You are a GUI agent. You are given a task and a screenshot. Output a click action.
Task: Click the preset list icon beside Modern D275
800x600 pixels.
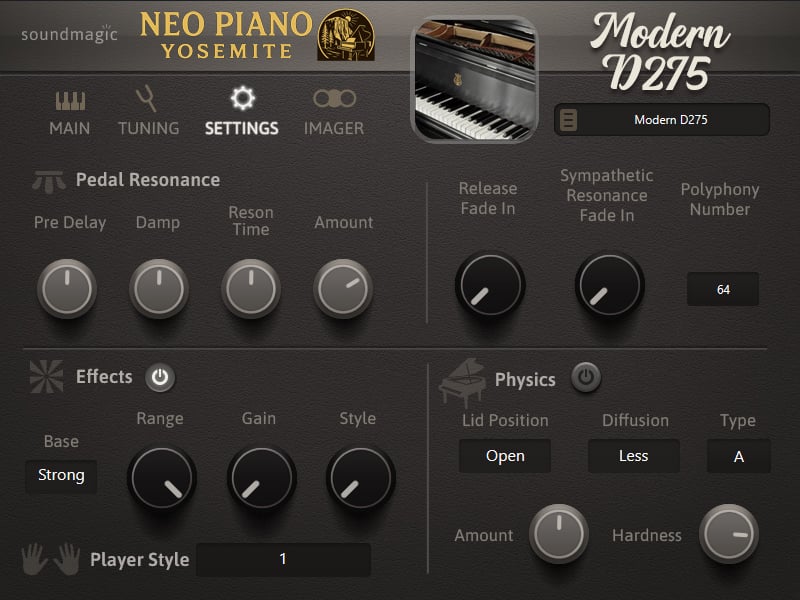tap(568, 120)
